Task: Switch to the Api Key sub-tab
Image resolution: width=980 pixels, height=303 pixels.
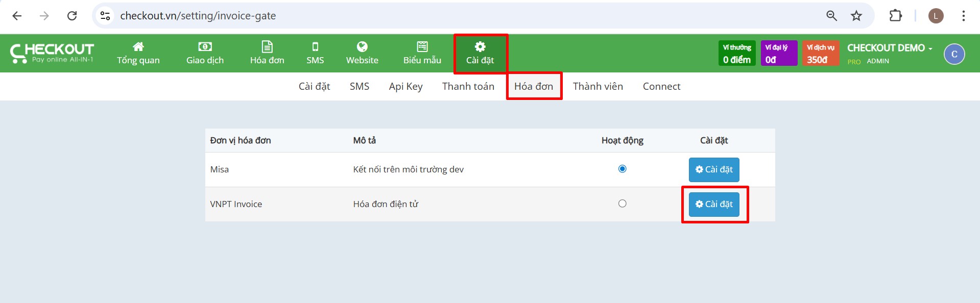Action: tap(405, 86)
